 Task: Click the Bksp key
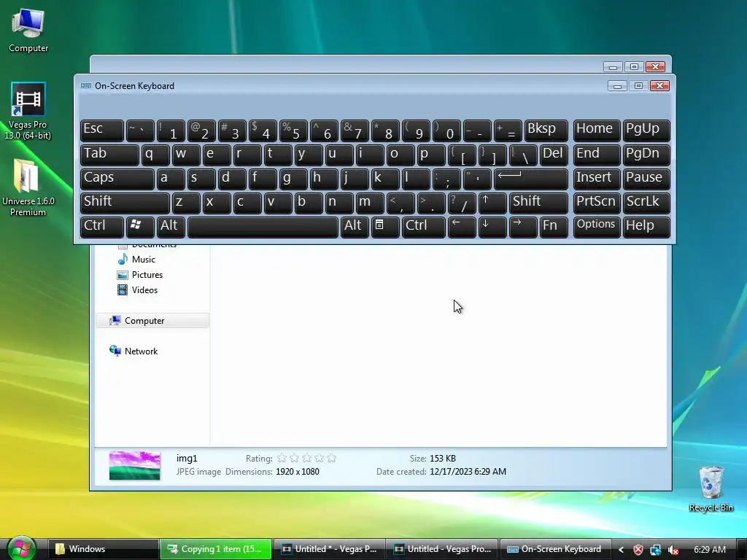click(546, 130)
